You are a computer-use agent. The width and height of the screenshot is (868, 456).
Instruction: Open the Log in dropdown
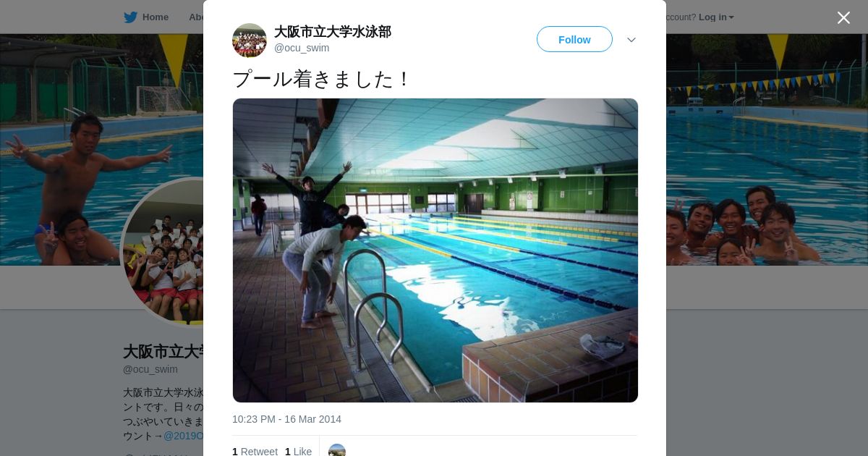(716, 17)
